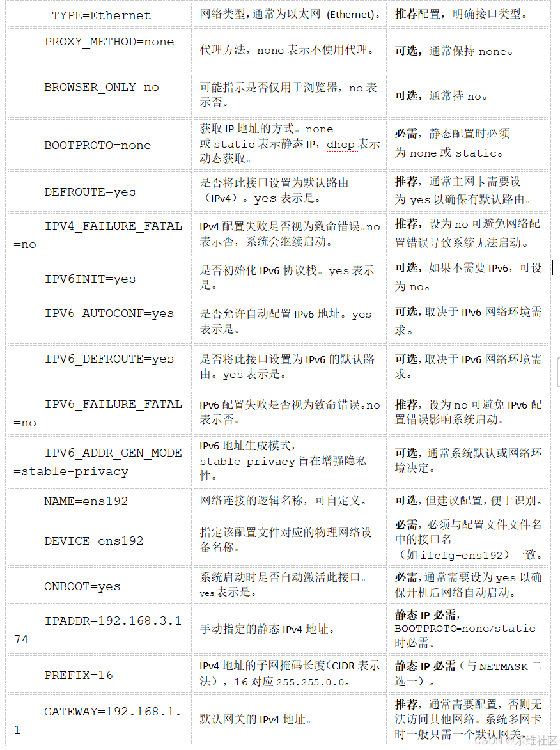Click the BROWSER_ONLY=no parameter

[x=102, y=87]
